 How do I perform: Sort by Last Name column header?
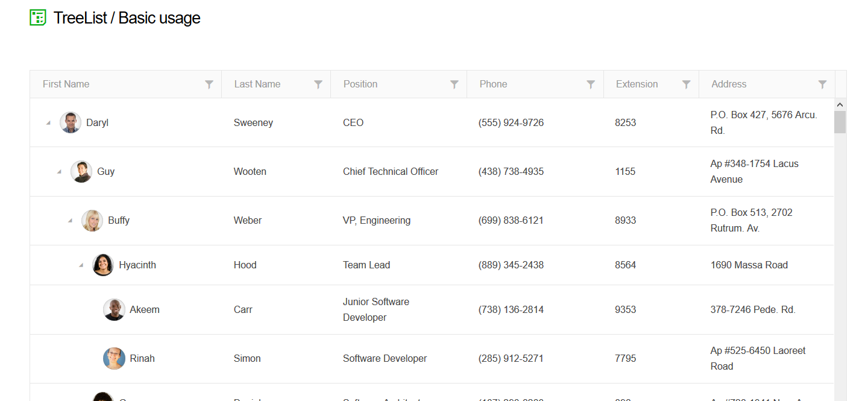(257, 84)
